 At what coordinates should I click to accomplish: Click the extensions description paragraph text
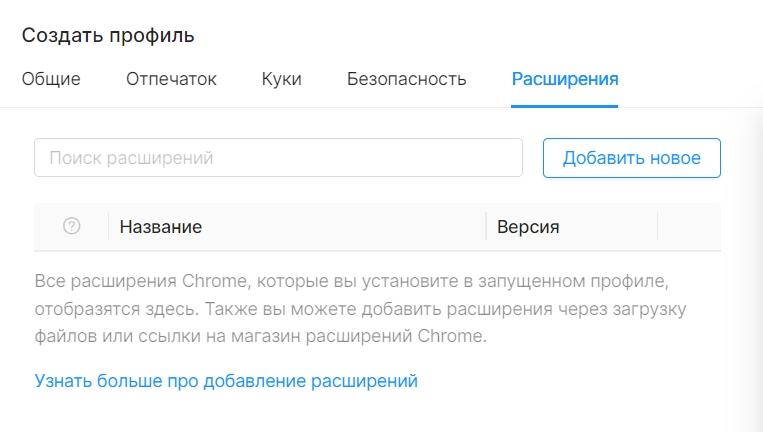click(360, 308)
